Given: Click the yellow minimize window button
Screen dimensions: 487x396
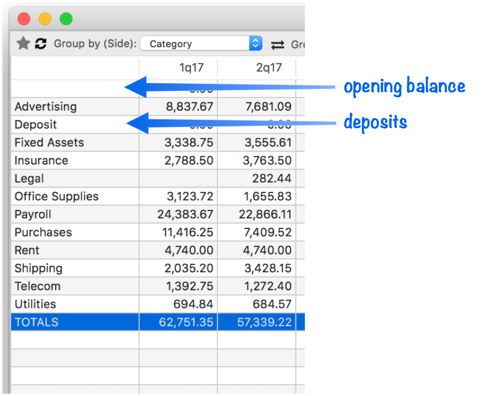Looking at the screenshot, I should (x=45, y=19).
